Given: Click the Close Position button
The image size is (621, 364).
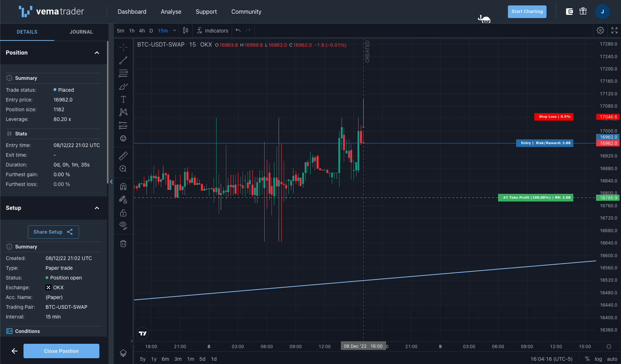Looking at the screenshot, I should click(x=61, y=351).
